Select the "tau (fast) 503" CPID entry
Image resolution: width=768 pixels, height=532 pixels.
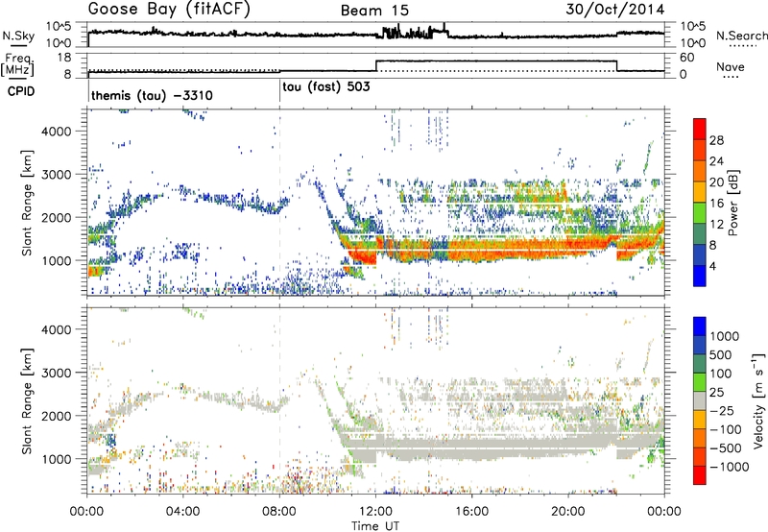pos(326,87)
